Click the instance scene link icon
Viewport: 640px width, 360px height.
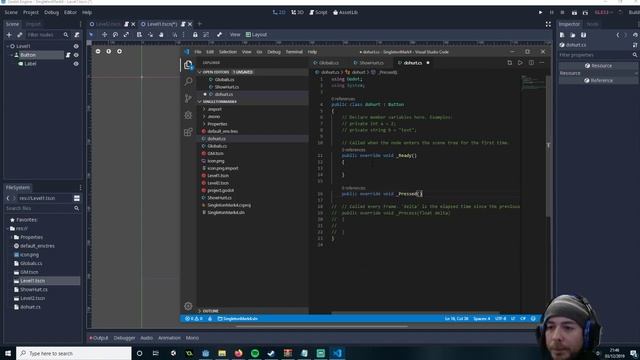click(x=19, y=35)
